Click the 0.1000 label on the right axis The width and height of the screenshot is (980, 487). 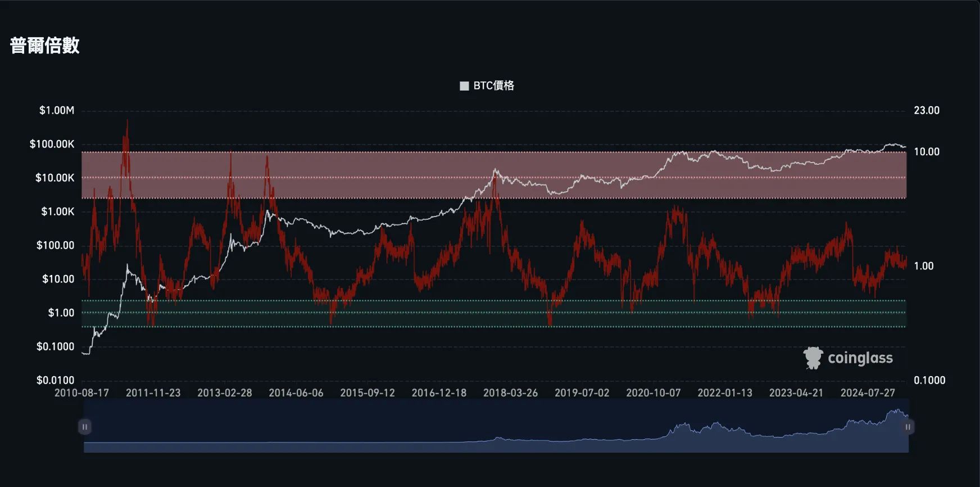pos(929,380)
